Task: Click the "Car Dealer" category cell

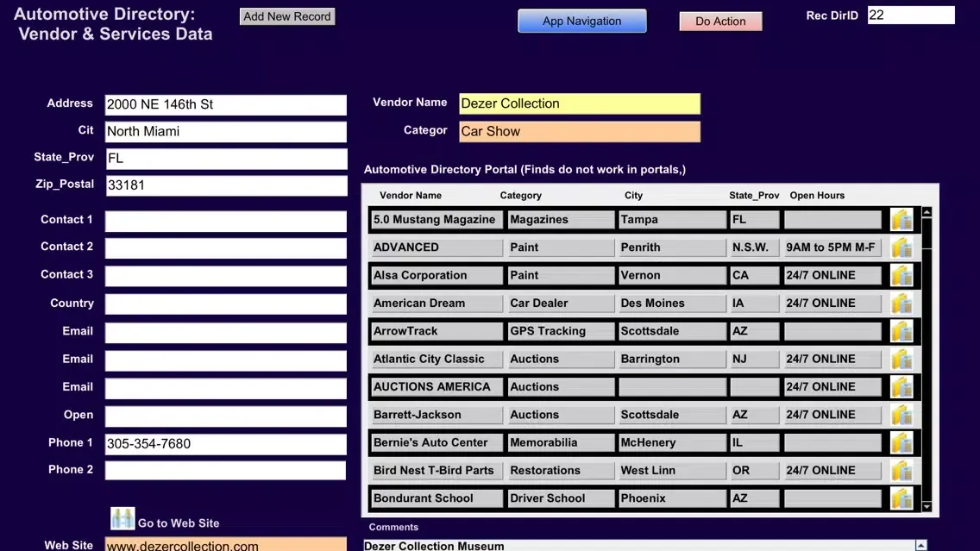Action: (x=562, y=303)
